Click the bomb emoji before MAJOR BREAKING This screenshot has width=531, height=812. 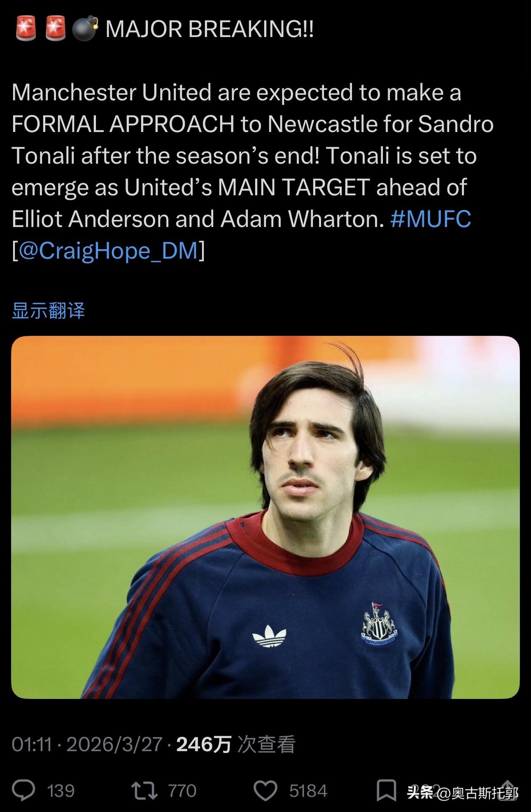pyautogui.click(x=85, y=29)
